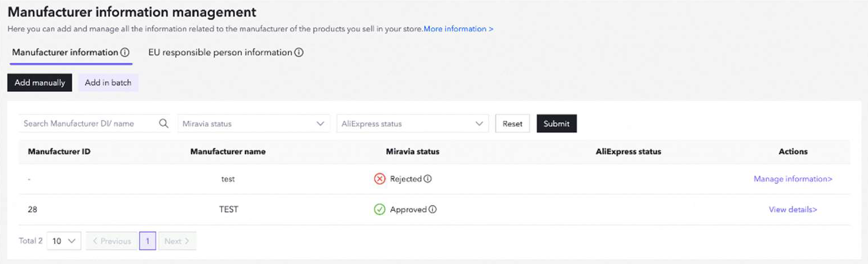The height and width of the screenshot is (264, 868).
Task: Click info icon beside Manufacturer information tab
Action: [124, 53]
